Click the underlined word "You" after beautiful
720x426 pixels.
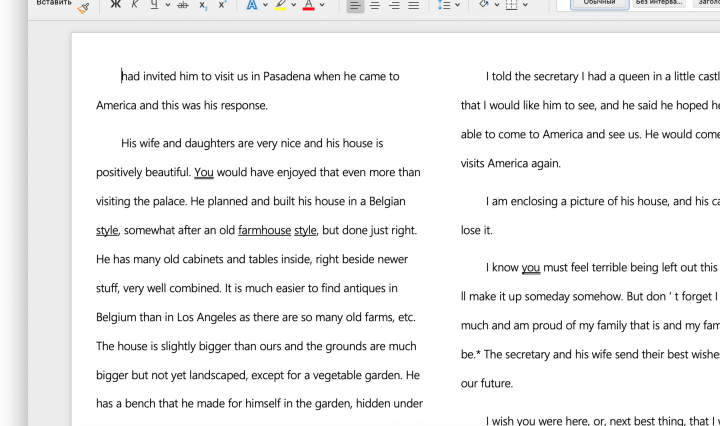coord(204,173)
